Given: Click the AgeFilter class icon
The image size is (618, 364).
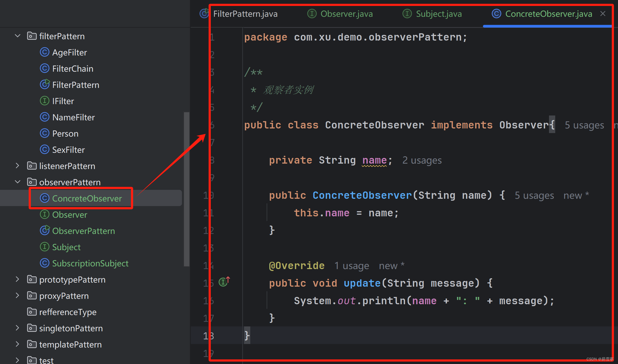Looking at the screenshot, I should coord(45,52).
